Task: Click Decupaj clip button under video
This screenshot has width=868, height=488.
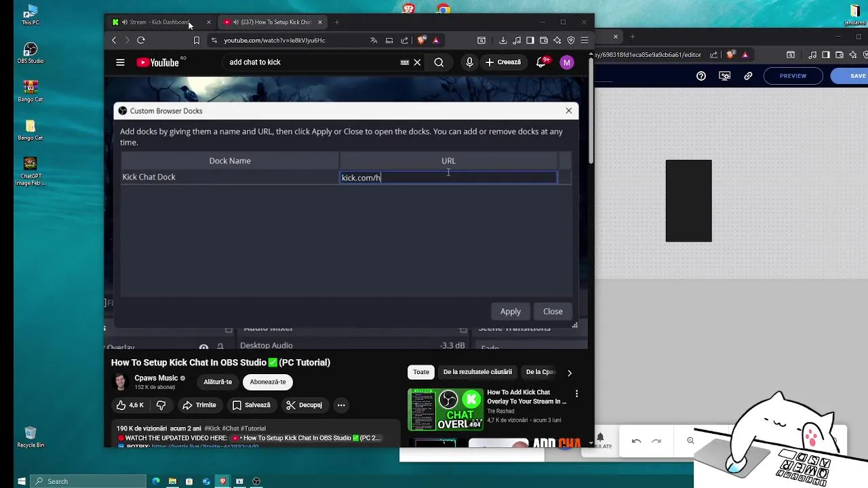Action: [x=304, y=405]
